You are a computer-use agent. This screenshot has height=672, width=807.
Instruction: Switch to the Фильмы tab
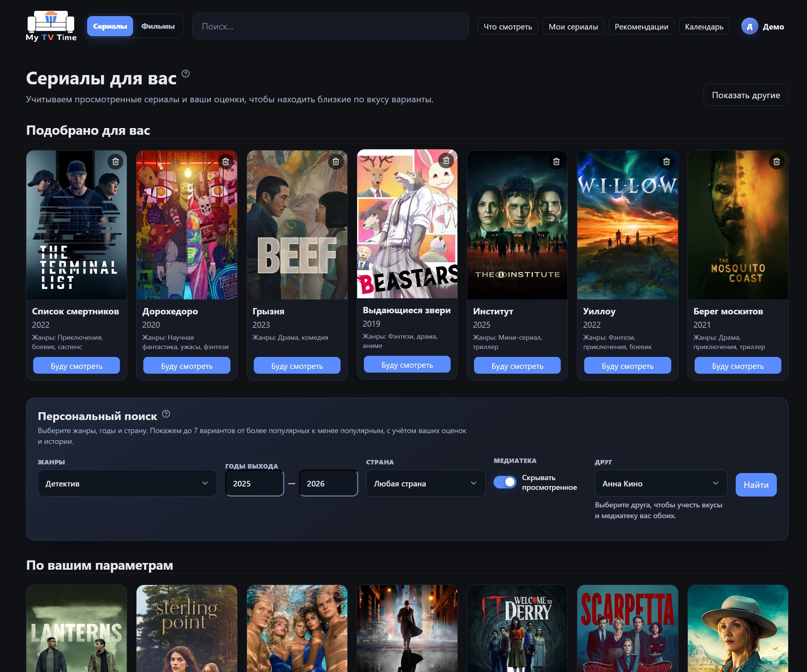tap(158, 26)
